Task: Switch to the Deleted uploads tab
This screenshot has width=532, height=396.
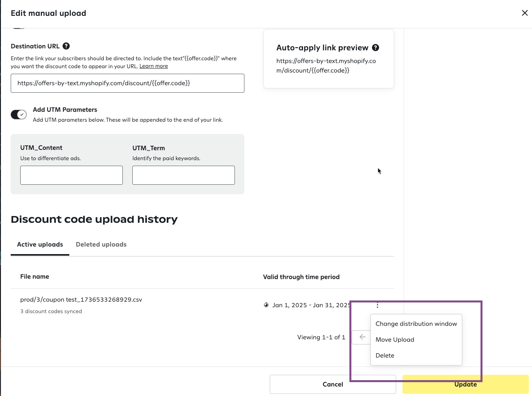Action: tap(101, 245)
